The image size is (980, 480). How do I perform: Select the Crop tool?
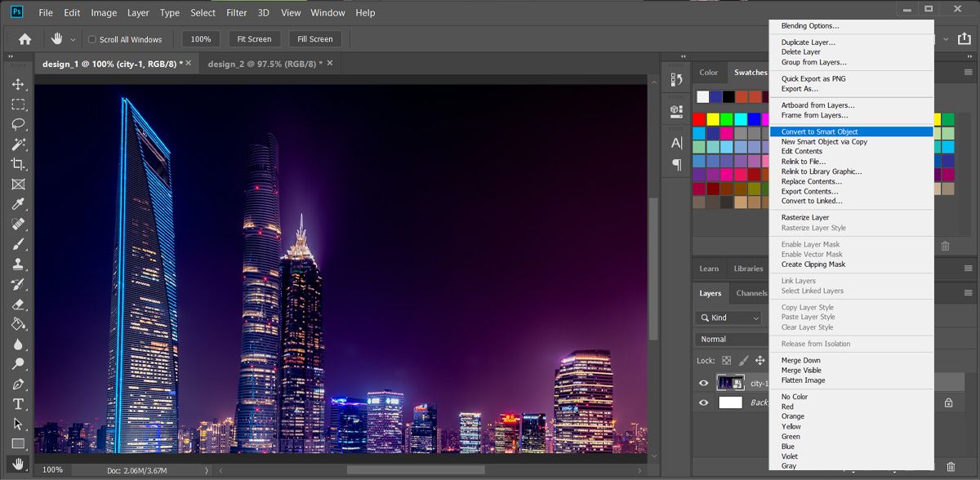tap(18, 164)
